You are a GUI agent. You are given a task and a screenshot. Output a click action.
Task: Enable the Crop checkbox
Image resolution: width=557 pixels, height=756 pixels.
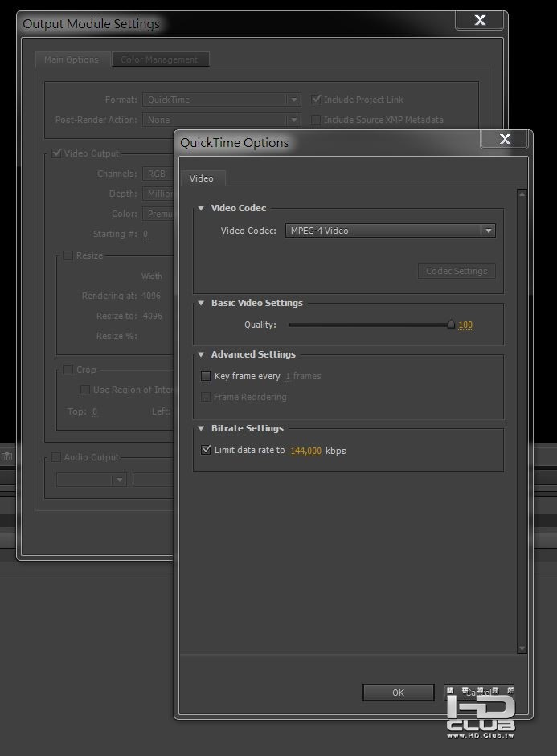[x=68, y=370]
